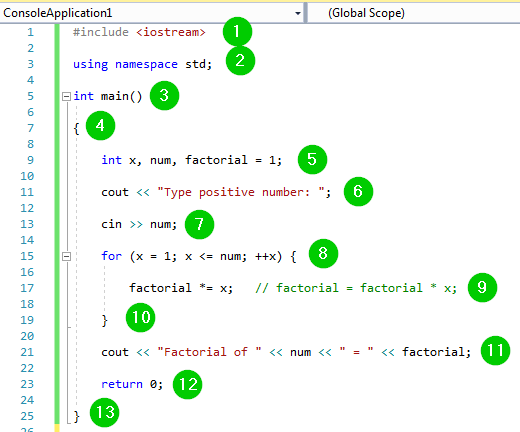Click green annotation marker 1

[x=237, y=32]
